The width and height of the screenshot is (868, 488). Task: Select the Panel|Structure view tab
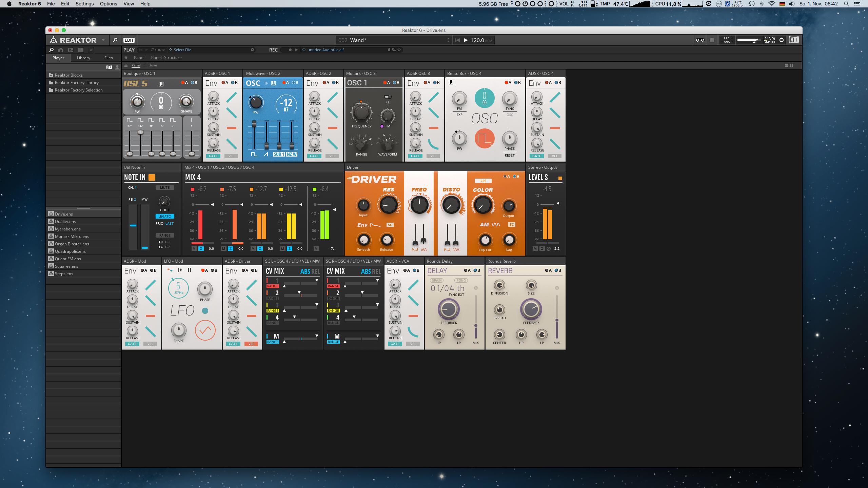click(x=166, y=58)
